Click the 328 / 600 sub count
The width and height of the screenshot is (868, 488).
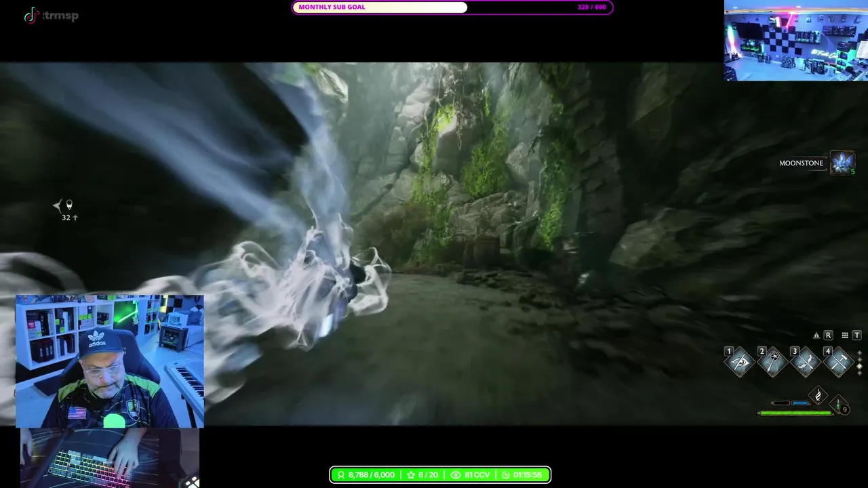(591, 7)
